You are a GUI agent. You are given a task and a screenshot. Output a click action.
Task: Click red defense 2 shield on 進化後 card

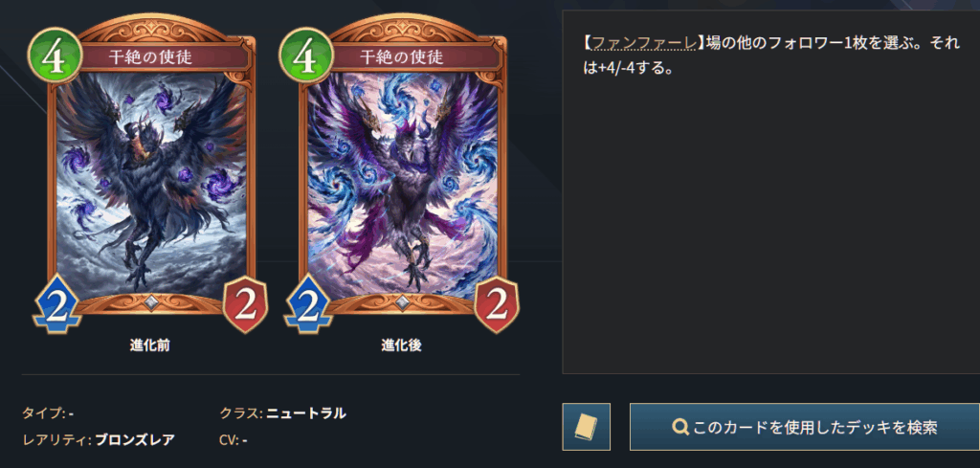click(497, 305)
